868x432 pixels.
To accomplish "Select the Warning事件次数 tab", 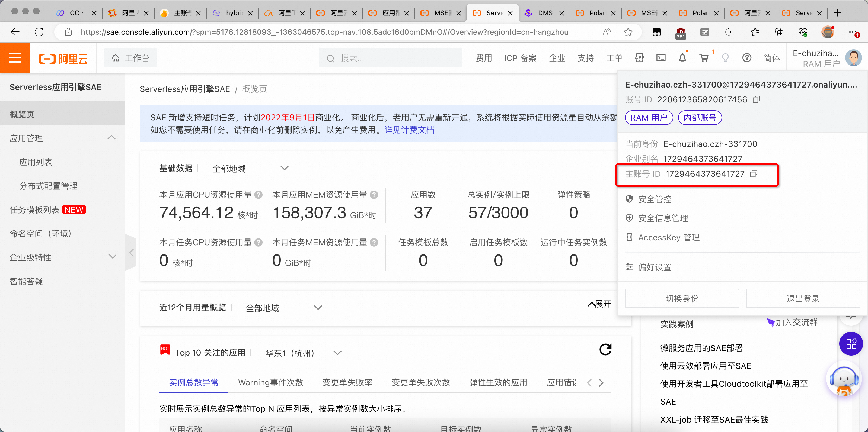I will pos(271,382).
